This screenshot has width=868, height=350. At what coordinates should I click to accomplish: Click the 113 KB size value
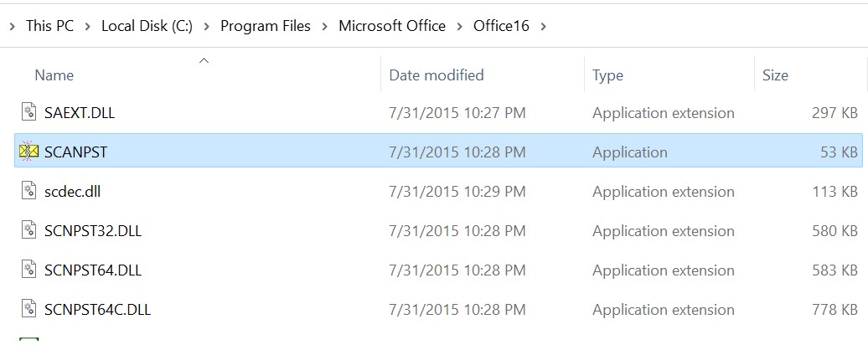pos(834,192)
